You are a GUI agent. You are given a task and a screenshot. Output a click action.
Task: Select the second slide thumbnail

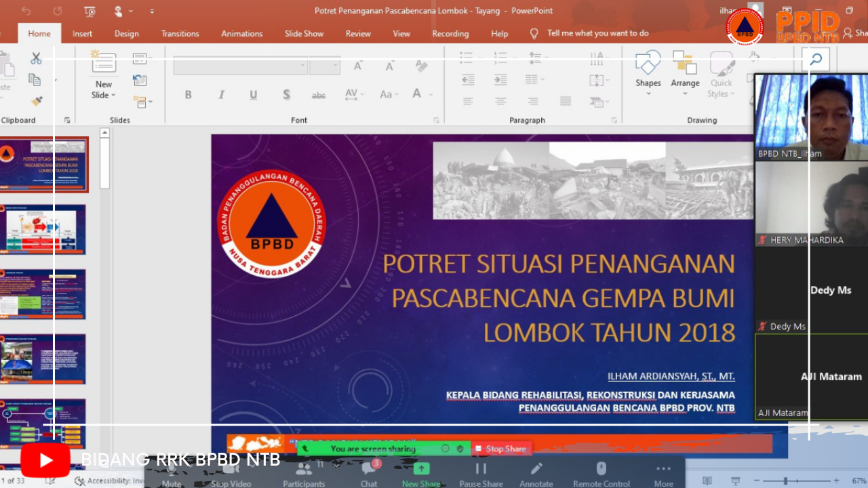click(x=44, y=228)
